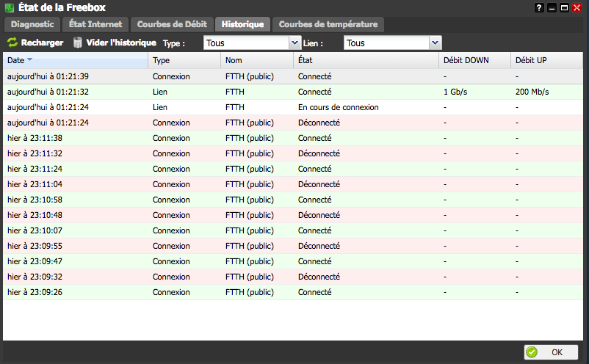This screenshot has width=589, height=364.
Task: Click the Vider l'historique trash icon
Action: coord(77,43)
